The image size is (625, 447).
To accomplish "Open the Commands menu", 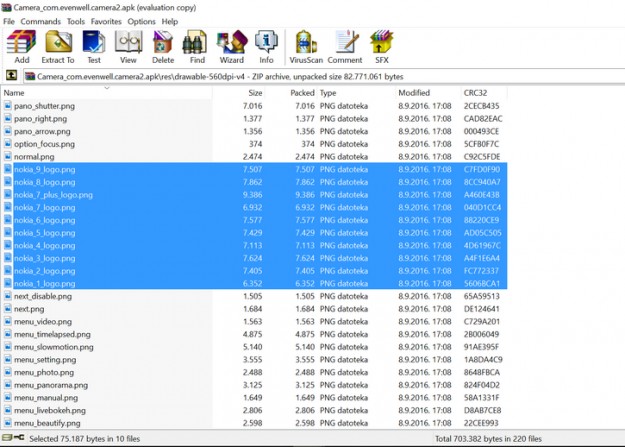I will (x=41, y=21).
